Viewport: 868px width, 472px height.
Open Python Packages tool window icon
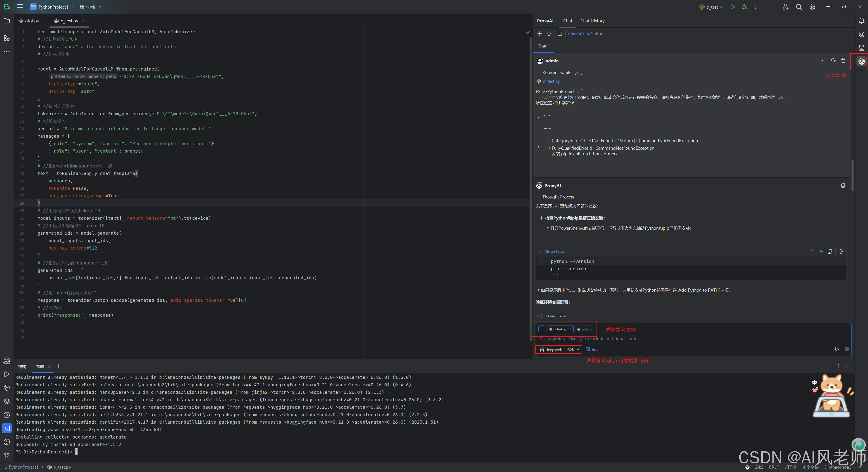point(7,401)
